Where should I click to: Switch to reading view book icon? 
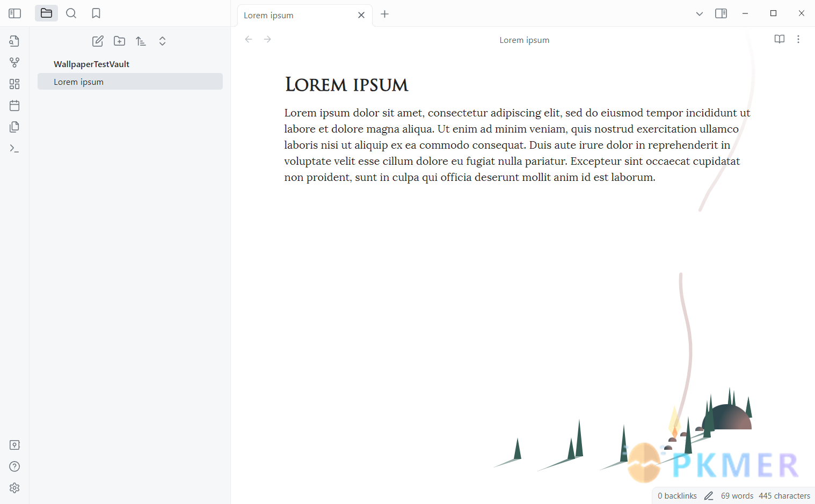coord(780,39)
